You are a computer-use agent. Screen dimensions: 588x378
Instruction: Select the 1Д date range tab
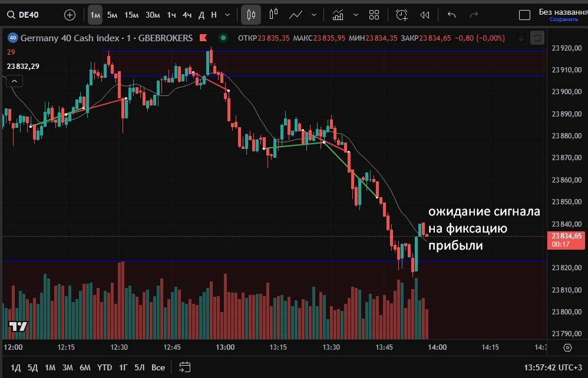tap(16, 367)
